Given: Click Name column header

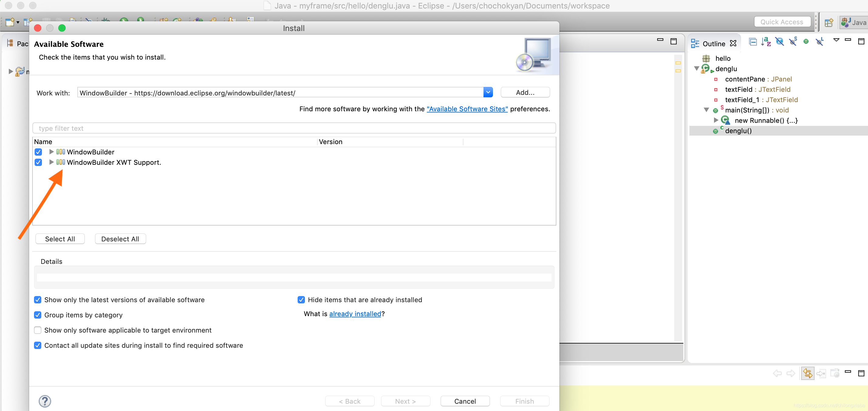Looking at the screenshot, I should pos(175,142).
